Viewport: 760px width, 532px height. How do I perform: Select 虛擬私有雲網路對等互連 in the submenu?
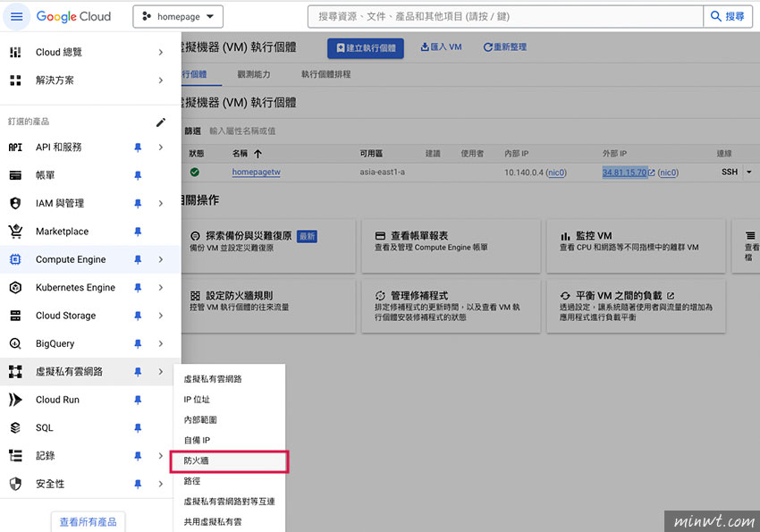tap(229, 502)
